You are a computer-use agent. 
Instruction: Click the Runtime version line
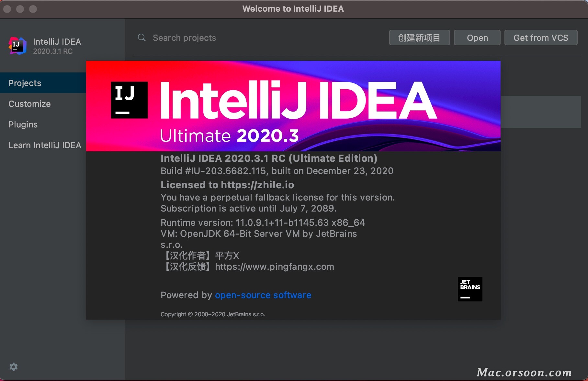pos(263,223)
